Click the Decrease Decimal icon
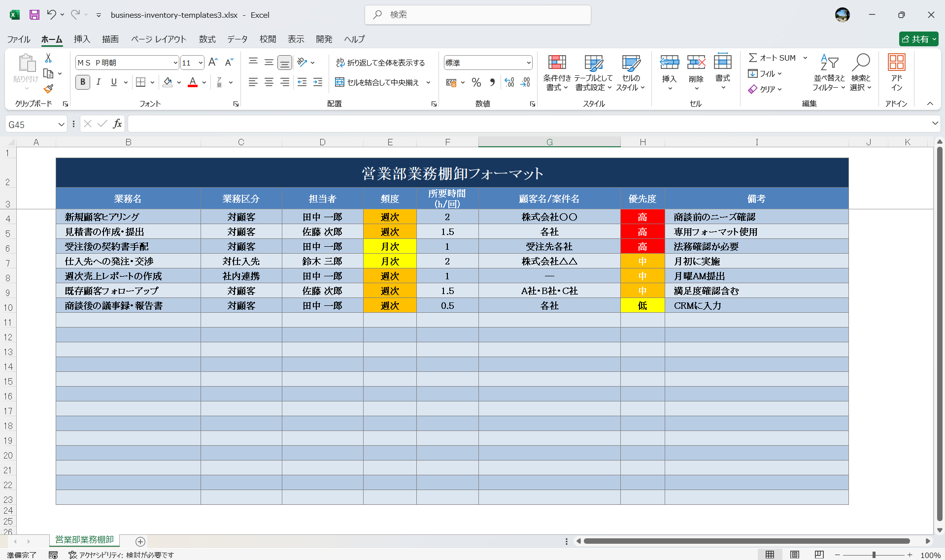Image resolution: width=945 pixels, height=560 pixels. 525,82
